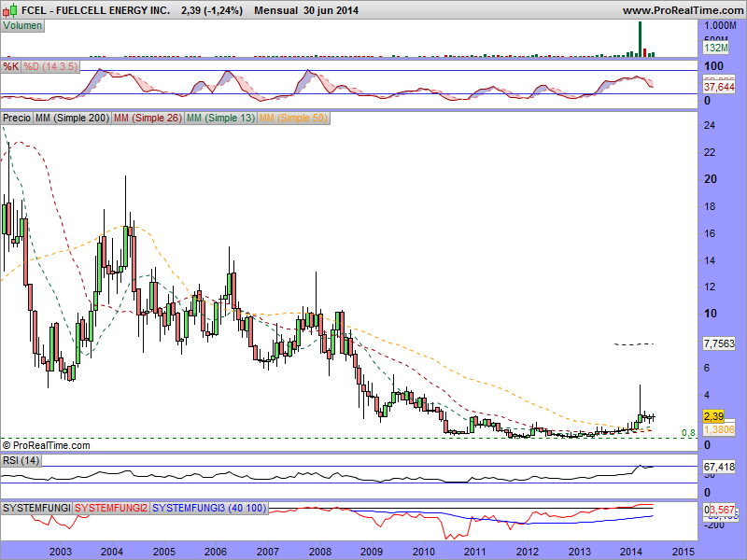Click the 2012 year on time axis
The height and width of the screenshot is (560, 747).
click(528, 552)
